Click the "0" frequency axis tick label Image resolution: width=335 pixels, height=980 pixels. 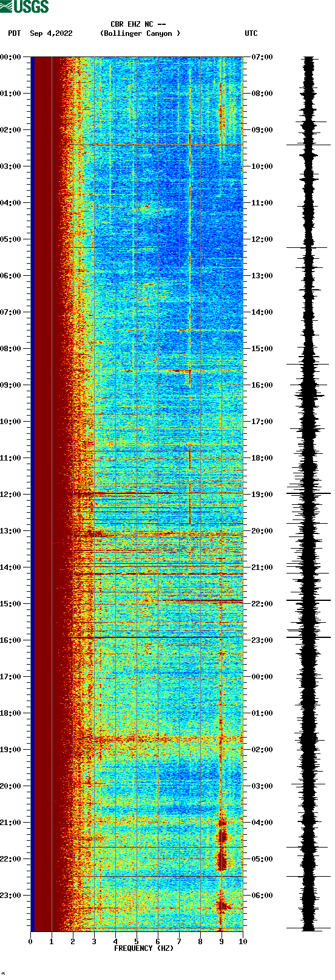pyautogui.click(x=30, y=942)
